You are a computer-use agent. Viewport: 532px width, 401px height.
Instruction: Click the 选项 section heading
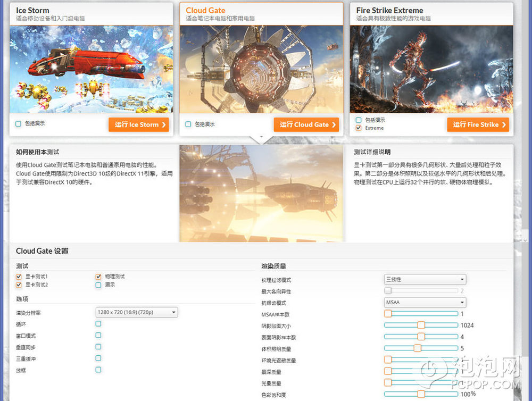coord(22,299)
